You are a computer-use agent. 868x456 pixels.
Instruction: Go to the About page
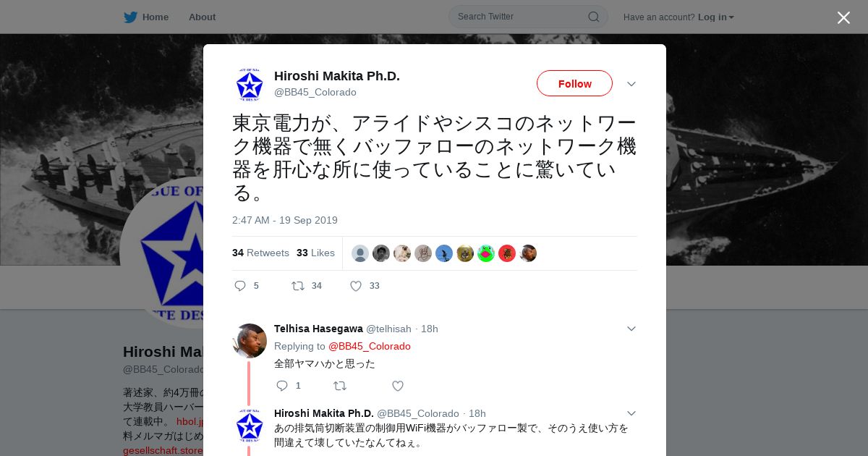[x=202, y=17]
